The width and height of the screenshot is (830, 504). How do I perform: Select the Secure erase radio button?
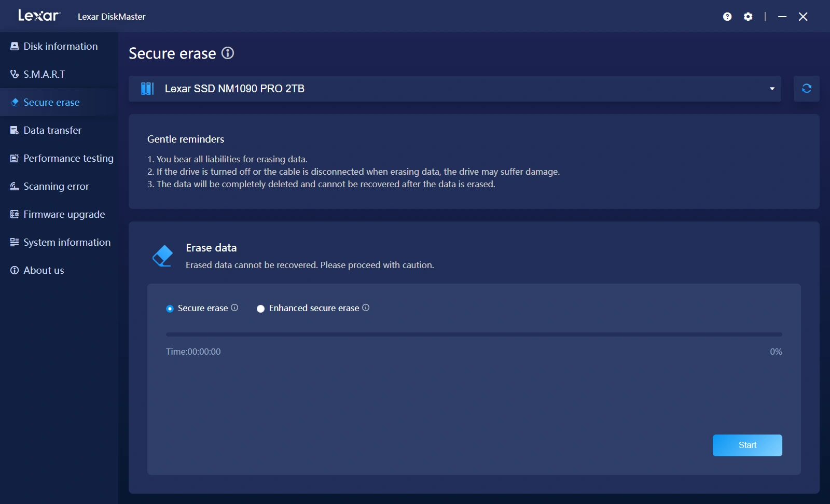(170, 309)
